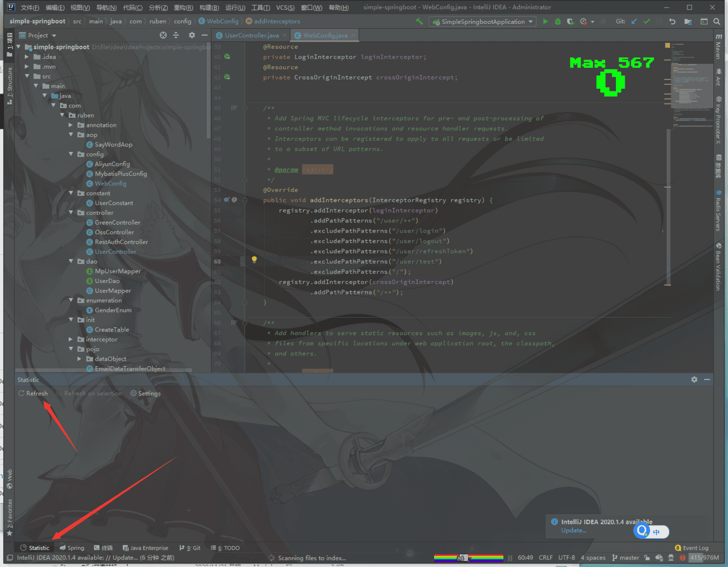This screenshot has height=567, width=728.
Task: Toggle the Structure side tool window
Action: point(9,85)
